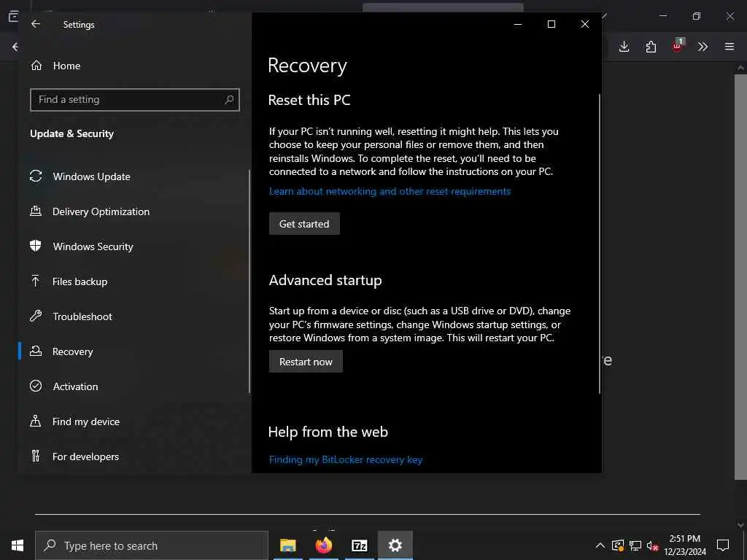Maximize the Settings window

[x=551, y=24]
